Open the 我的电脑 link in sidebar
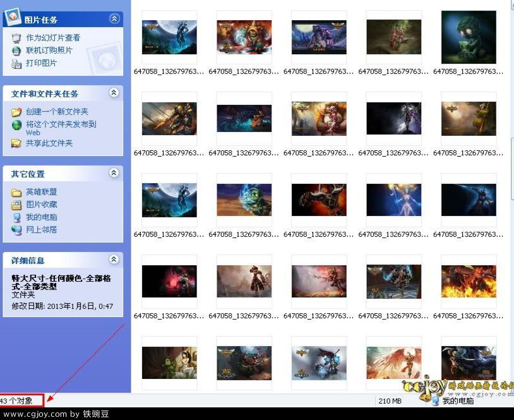The image size is (514, 420). (x=42, y=217)
